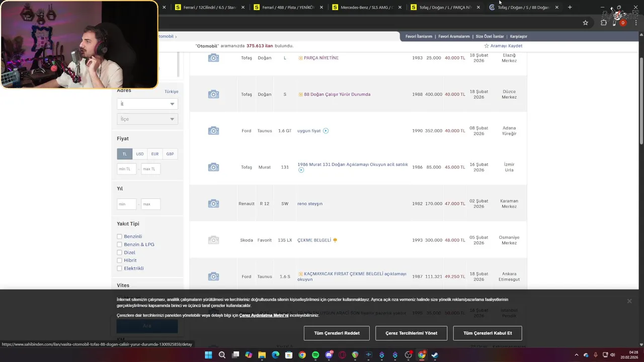Open the 'reno steyşın' listing
This screenshot has height=362, width=644.
[x=310, y=204]
